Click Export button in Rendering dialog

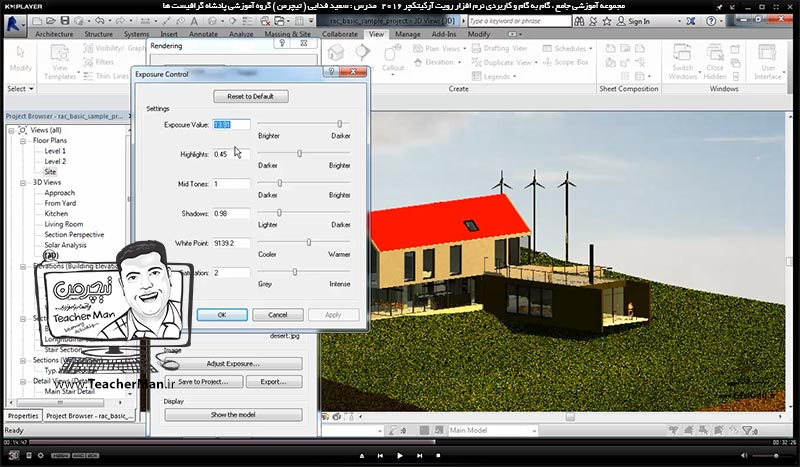tap(274, 382)
